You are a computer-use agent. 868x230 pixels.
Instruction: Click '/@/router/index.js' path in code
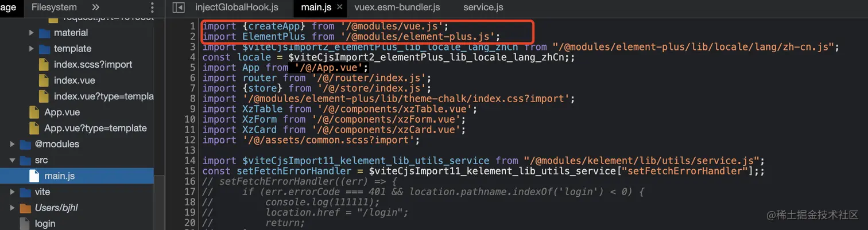(x=369, y=78)
